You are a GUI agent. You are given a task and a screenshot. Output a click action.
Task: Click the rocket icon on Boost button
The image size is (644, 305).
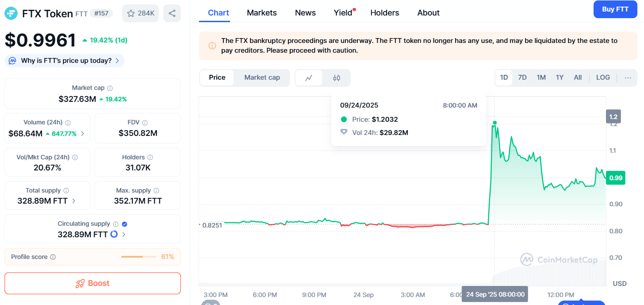(x=80, y=284)
